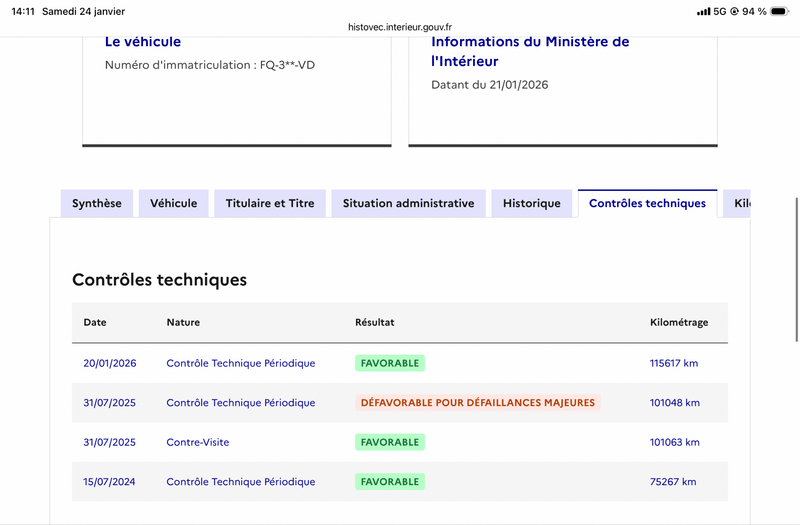Tap the rotation lock icon beside 5G
Viewport: 800px width, 525px height.
click(735, 11)
